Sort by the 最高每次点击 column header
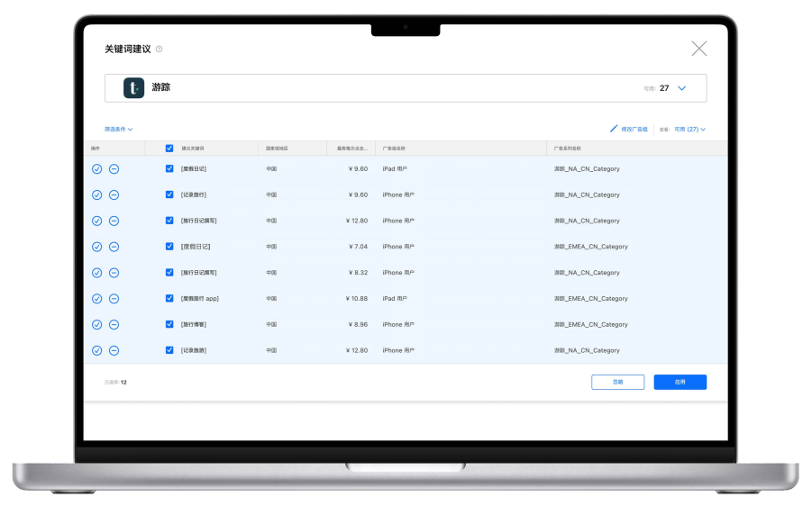 [x=352, y=149]
